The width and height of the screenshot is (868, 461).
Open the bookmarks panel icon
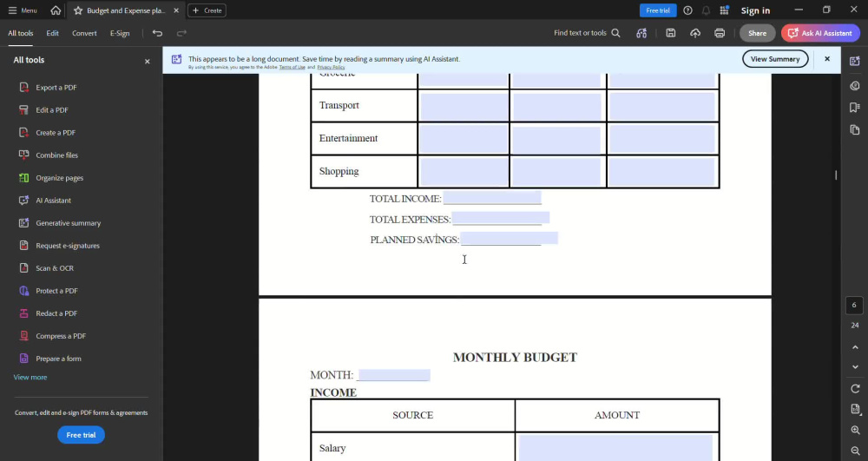(x=855, y=108)
